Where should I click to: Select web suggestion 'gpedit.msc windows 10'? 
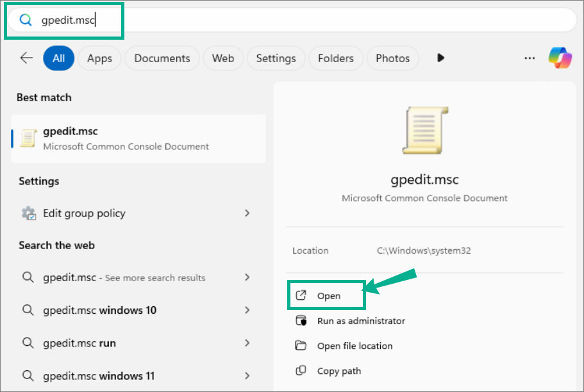coord(138,310)
